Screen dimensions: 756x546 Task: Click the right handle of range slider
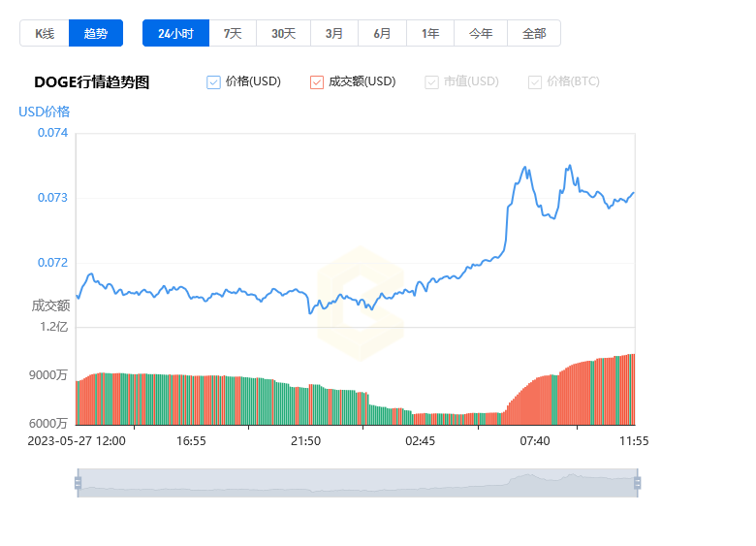coord(637,483)
